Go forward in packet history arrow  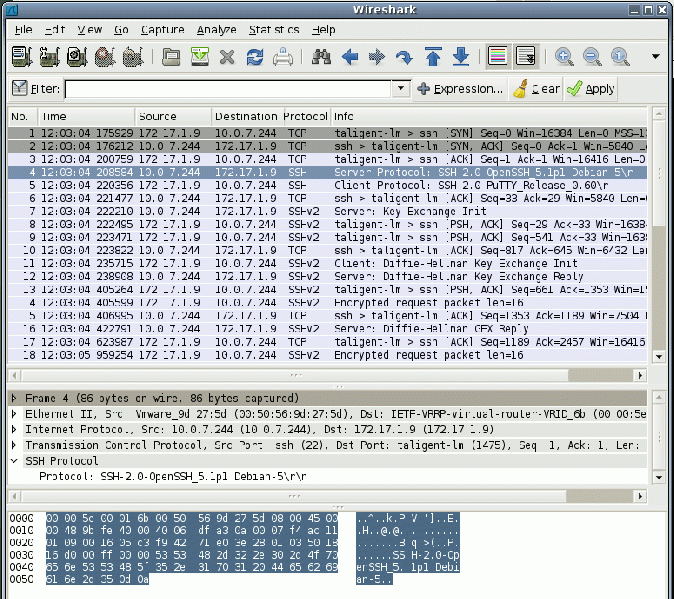[377, 57]
